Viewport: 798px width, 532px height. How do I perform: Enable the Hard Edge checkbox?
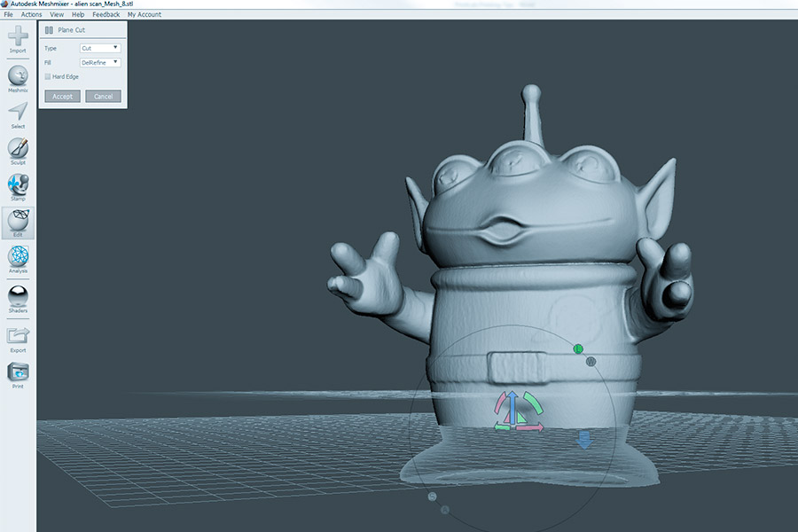pos(48,77)
